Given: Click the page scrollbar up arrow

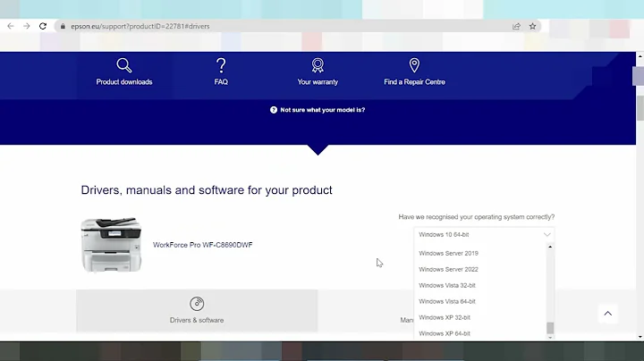Looking at the screenshot, I should (x=640, y=55).
